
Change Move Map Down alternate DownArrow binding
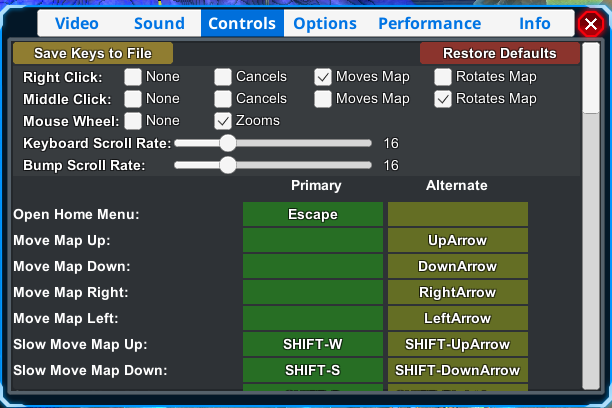coord(457,266)
